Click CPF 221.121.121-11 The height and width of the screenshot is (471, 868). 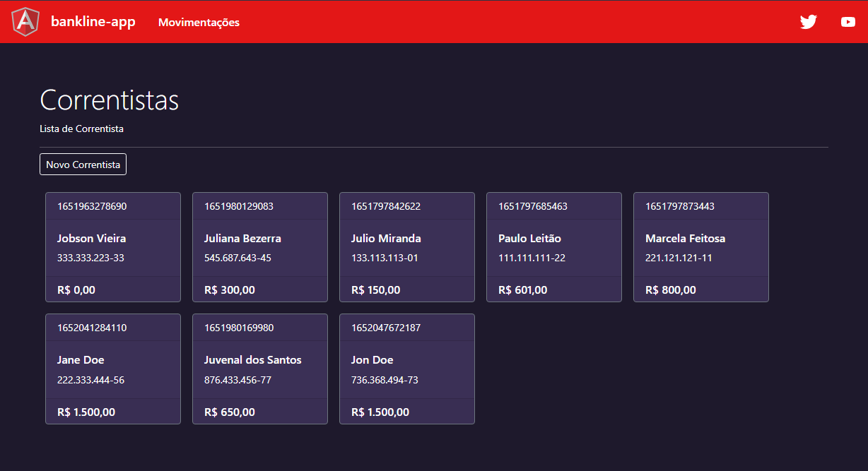679,258
